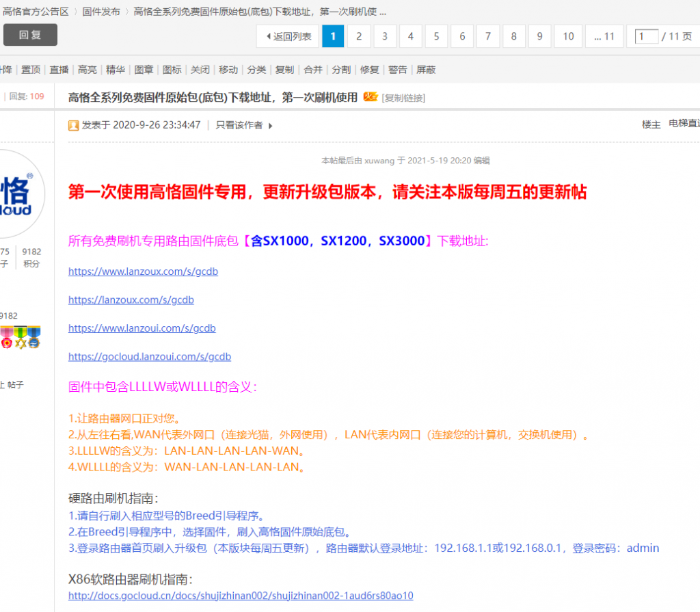Click the xuwang last-edited note
This screenshot has height=612, width=700.
[x=405, y=161]
